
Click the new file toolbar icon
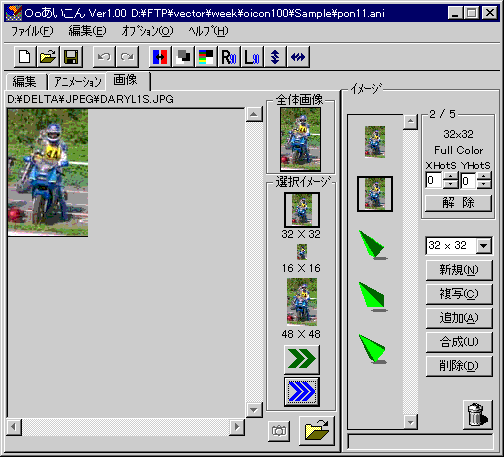point(25,57)
